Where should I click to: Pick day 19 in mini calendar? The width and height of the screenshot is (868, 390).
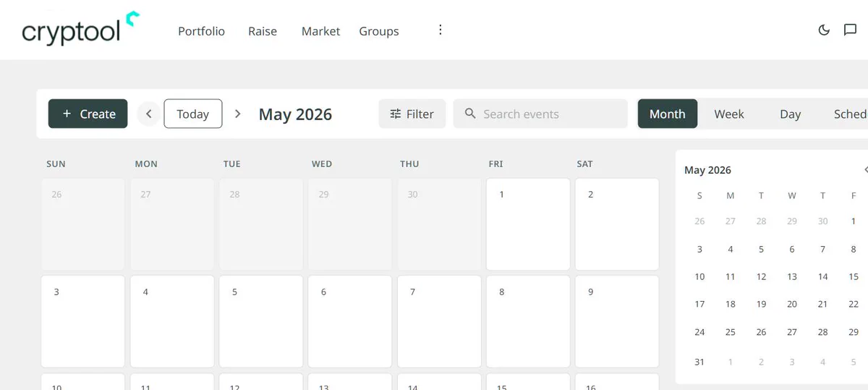pos(761,304)
